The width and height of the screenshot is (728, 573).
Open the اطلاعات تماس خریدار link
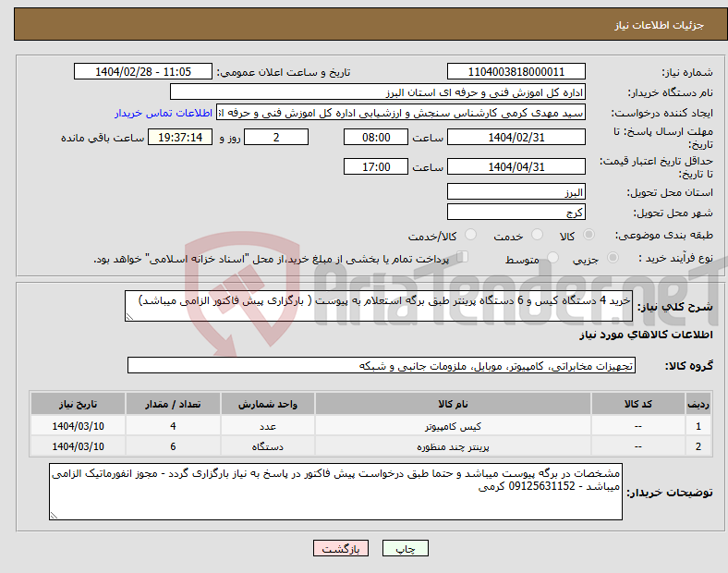[164, 113]
